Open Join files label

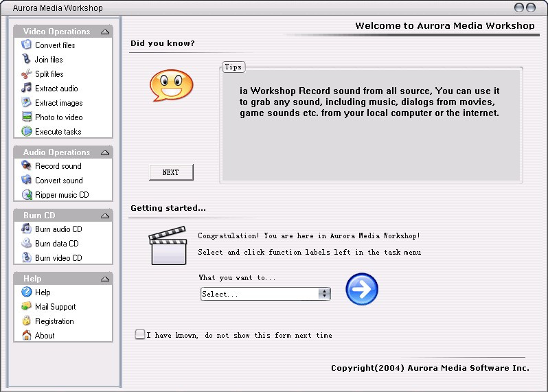point(49,60)
